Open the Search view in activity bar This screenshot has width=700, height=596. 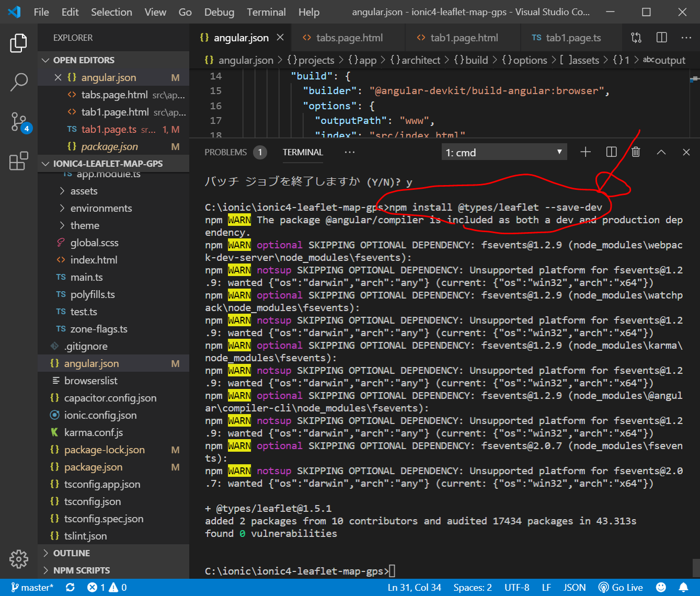19,82
